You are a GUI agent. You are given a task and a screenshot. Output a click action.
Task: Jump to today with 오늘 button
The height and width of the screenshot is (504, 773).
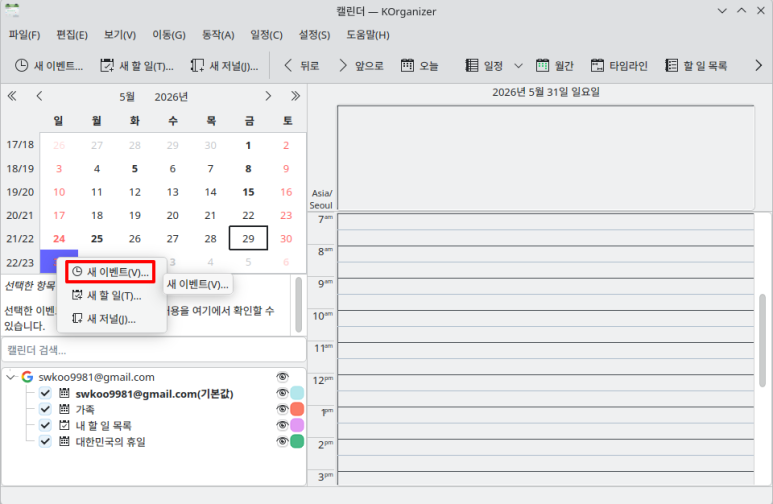coord(420,66)
